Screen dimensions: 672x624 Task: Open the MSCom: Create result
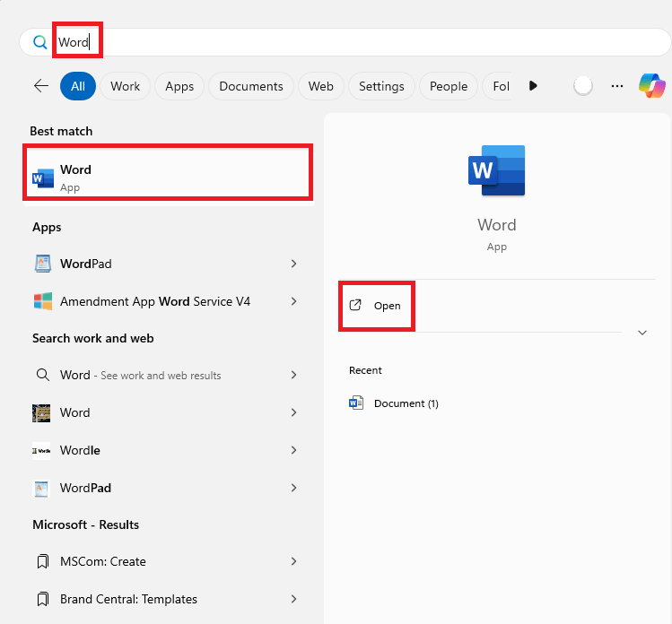tap(168, 561)
